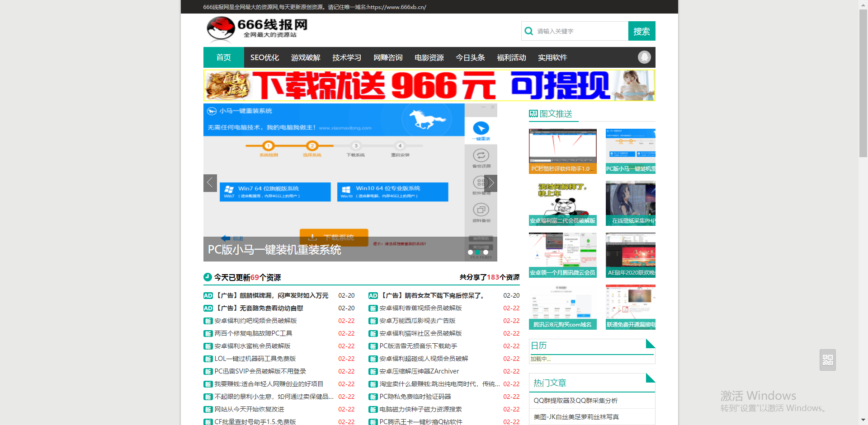
Task: Click the right carousel navigation arrow
Action: (x=491, y=183)
